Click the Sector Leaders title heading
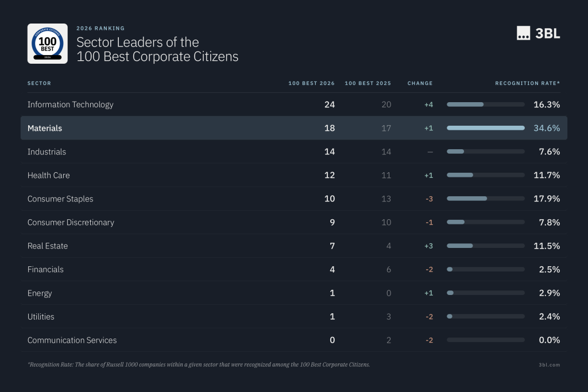The image size is (588, 392). pyautogui.click(x=157, y=49)
